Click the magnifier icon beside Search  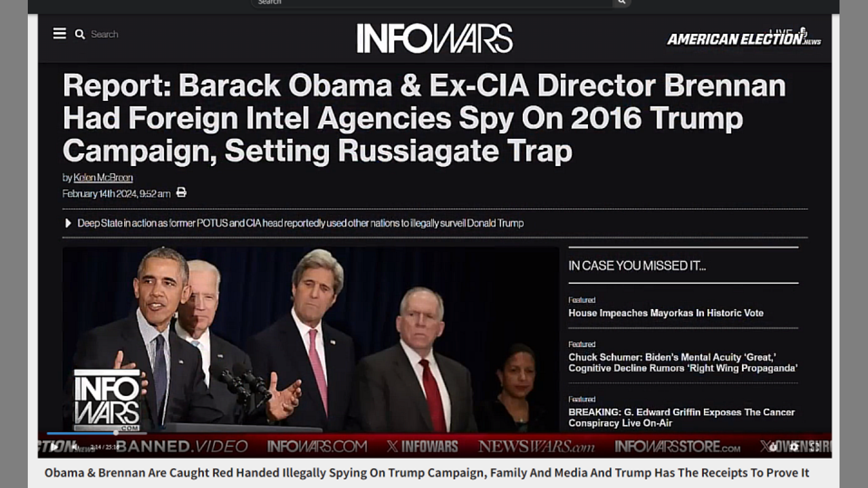[x=80, y=34]
